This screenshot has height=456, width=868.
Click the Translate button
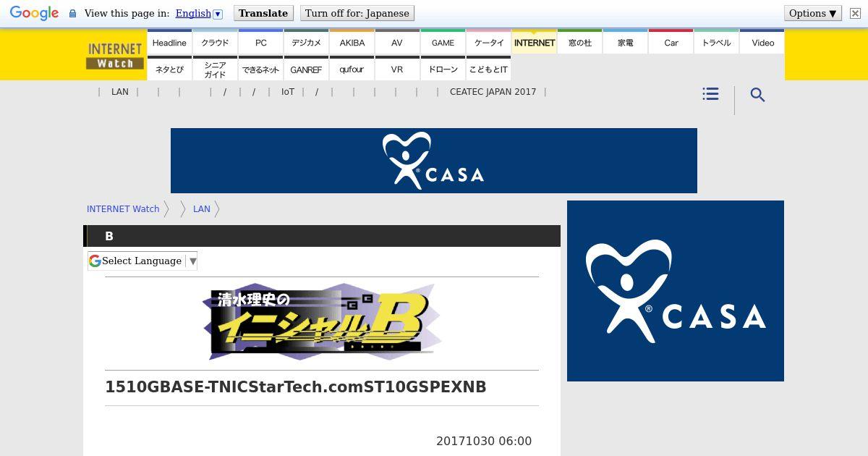point(263,13)
